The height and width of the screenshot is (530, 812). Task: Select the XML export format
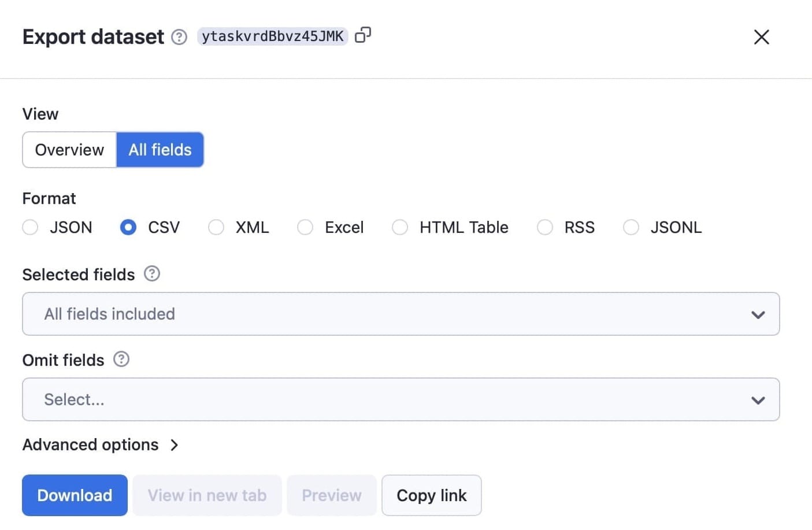point(216,227)
